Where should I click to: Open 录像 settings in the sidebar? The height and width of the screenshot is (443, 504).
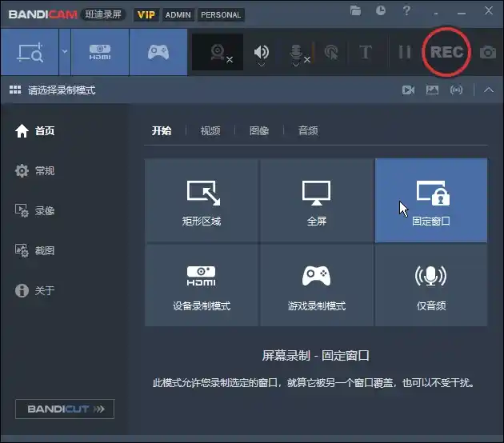(34, 211)
